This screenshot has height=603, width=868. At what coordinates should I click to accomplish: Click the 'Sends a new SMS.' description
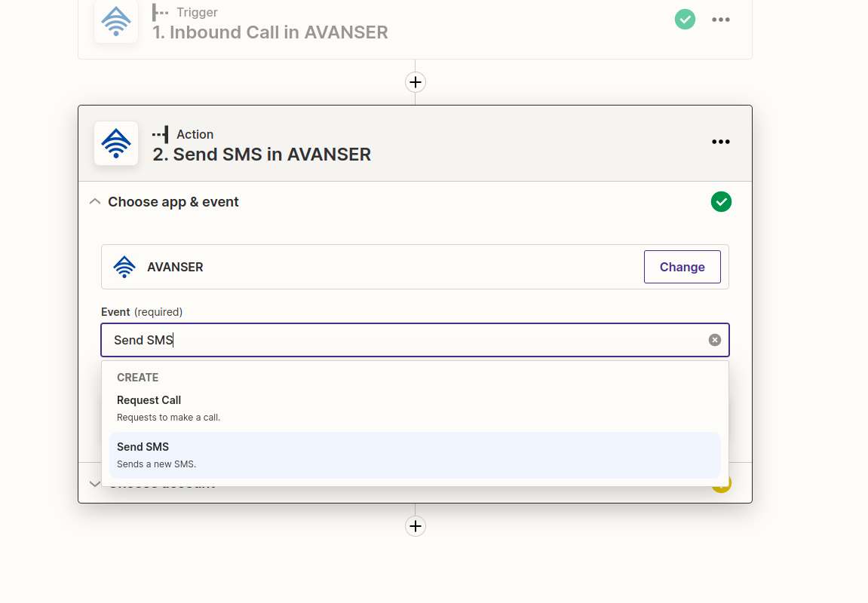156,464
